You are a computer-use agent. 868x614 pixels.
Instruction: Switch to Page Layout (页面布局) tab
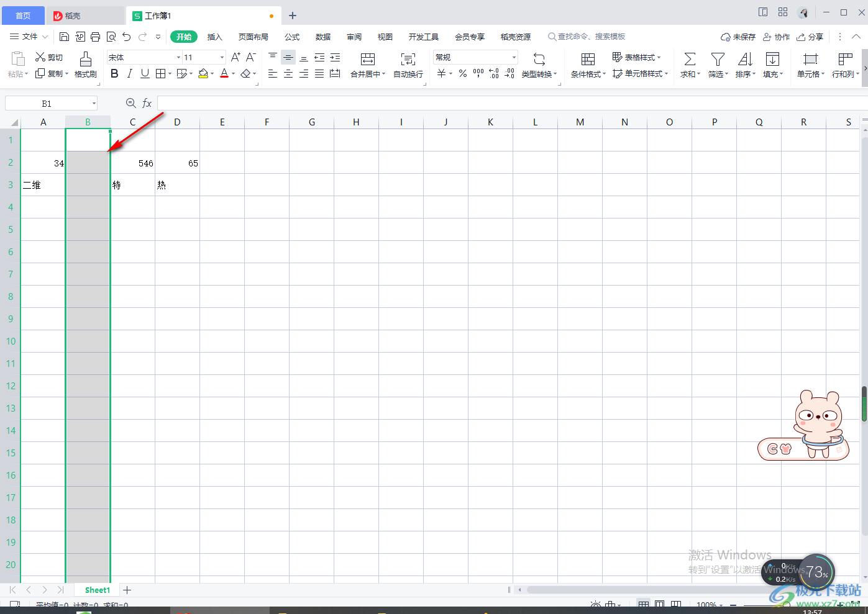click(254, 37)
